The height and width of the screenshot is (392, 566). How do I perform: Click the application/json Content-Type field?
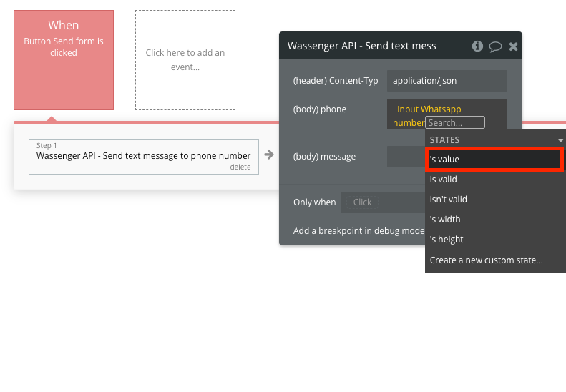447,81
